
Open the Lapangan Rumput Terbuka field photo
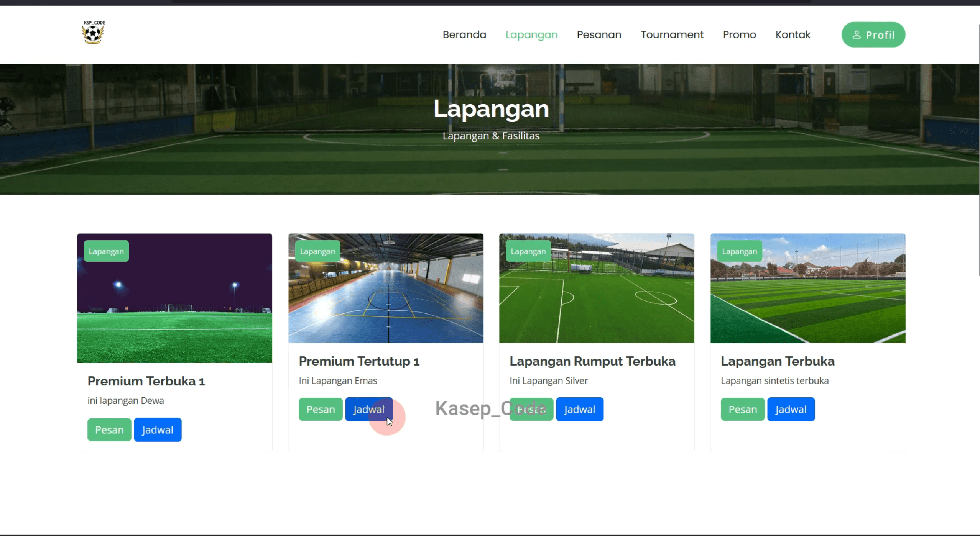(597, 288)
